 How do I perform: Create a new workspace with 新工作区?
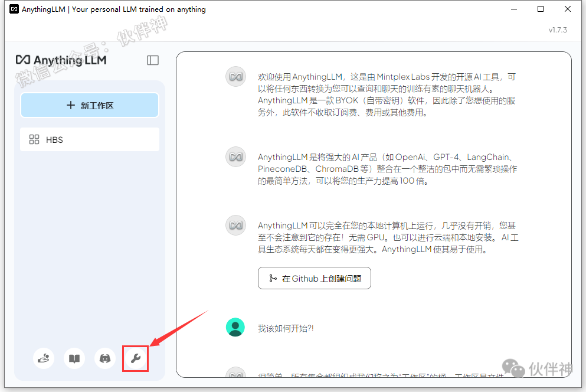tap(90, 106)
